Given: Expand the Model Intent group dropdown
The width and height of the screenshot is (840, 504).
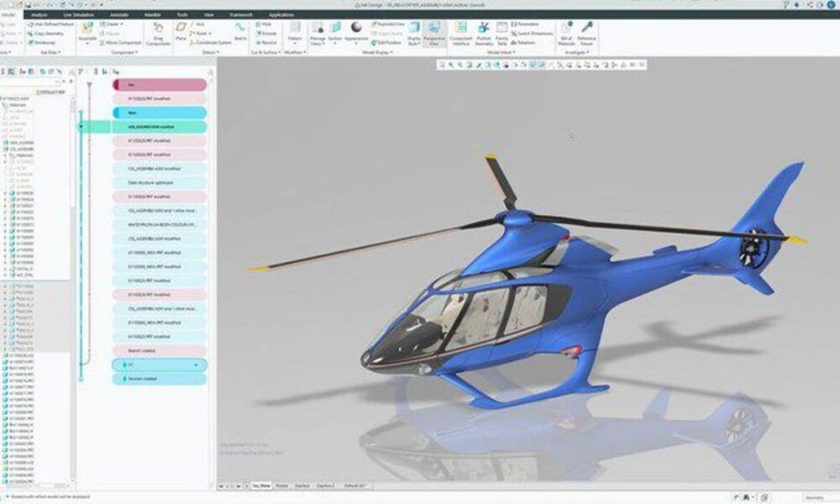Looking at the screenshot, I should (x=501, y=52).
